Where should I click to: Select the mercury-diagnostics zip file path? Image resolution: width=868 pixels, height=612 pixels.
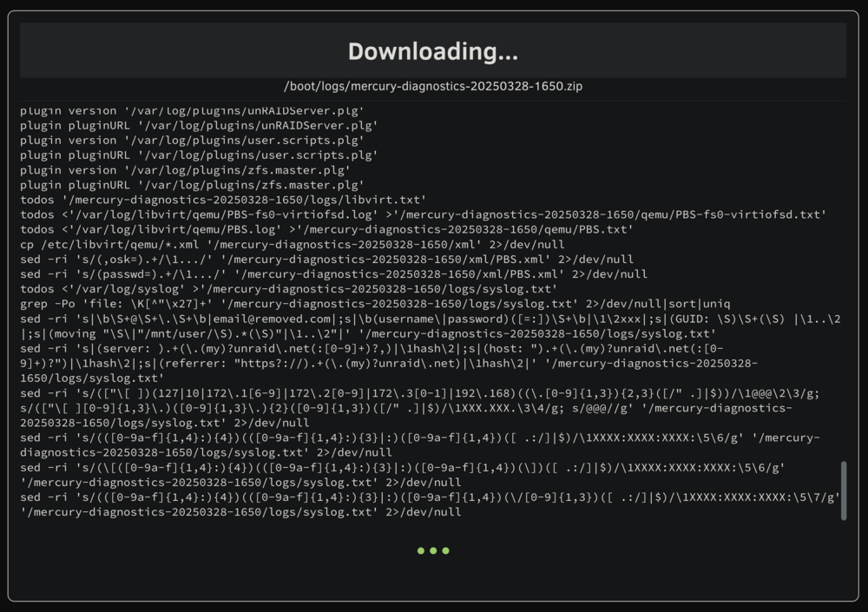click(x=433, y=86)
